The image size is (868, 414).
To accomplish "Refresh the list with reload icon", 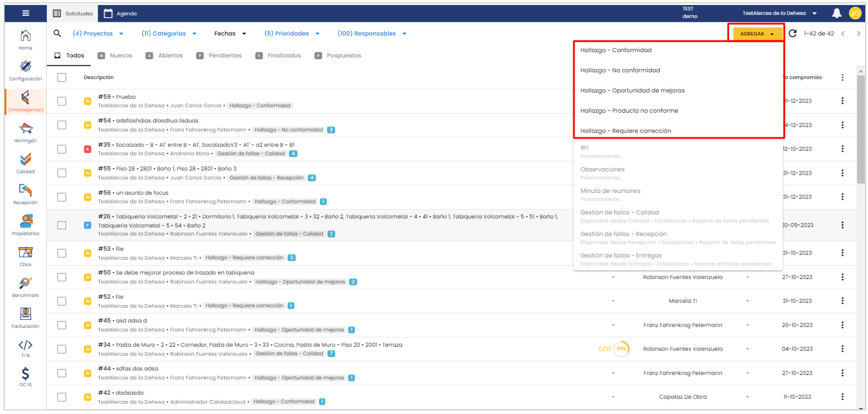I will tap(792, 33).
